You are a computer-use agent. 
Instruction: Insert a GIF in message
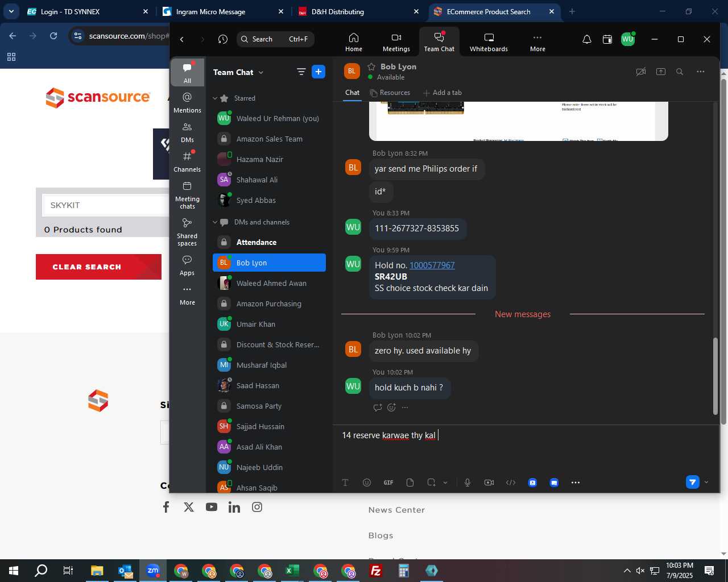tap(388, 483)
